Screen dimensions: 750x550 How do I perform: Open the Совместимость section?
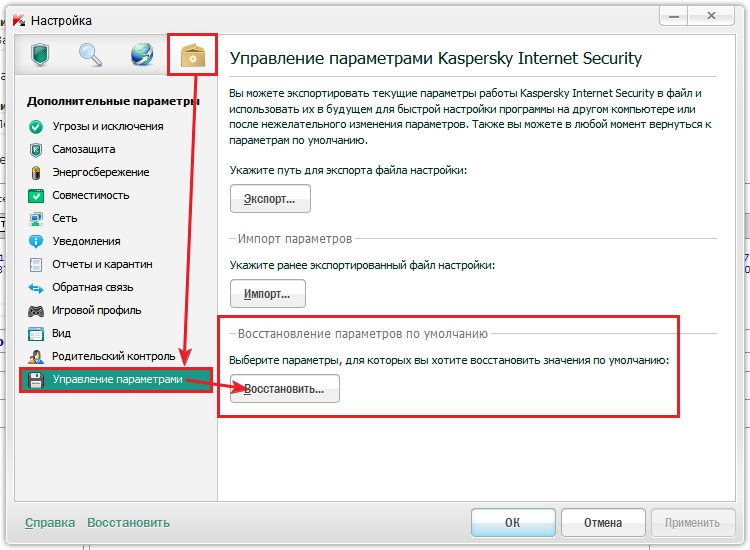(91, 195)
